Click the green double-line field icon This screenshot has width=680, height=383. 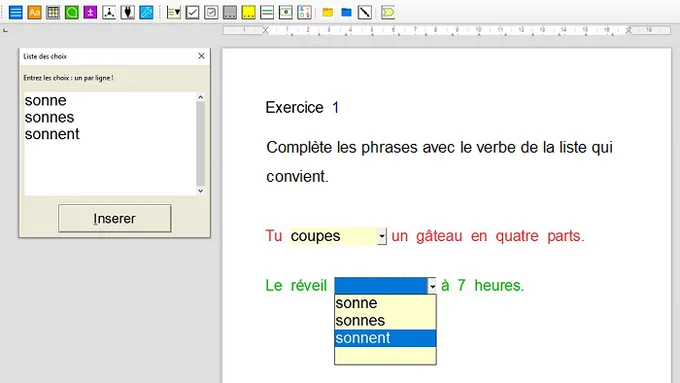267,13
